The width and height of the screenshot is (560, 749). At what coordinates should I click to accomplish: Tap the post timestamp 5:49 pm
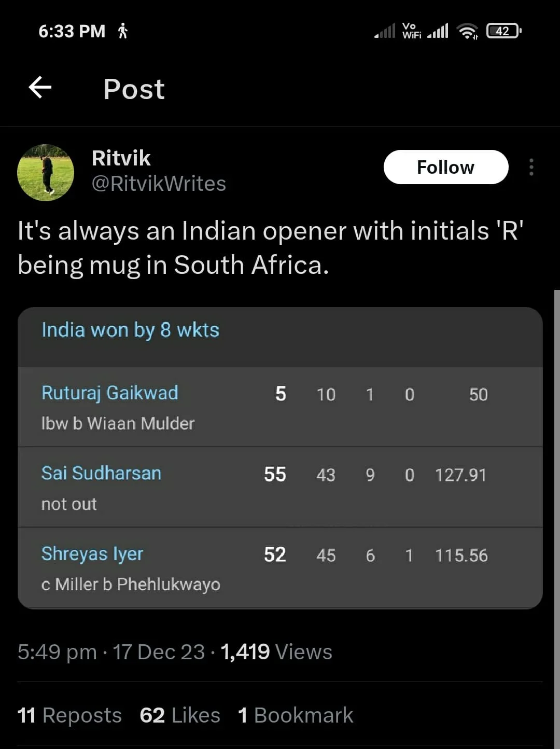click(57, 652)
